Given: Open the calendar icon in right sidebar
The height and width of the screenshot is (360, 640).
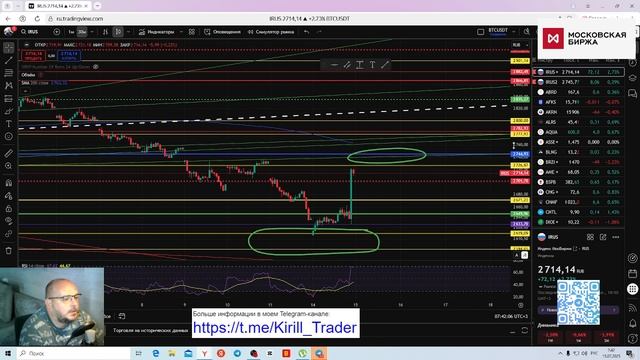Looking at the screenshot, I should [x=632, y=273].
